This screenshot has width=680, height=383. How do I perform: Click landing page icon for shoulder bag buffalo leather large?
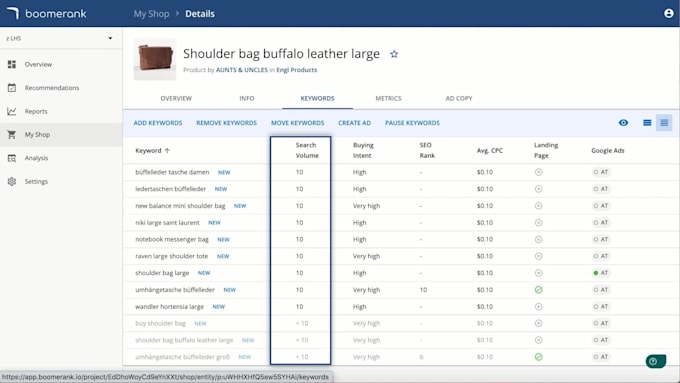pyautogui.click(x=539, y=340)
